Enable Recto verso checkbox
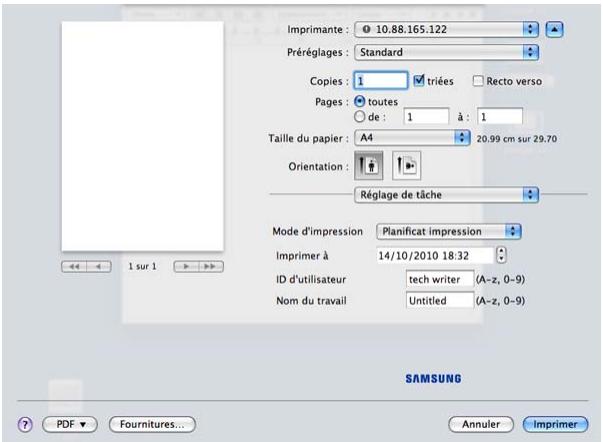 [478, 81]
